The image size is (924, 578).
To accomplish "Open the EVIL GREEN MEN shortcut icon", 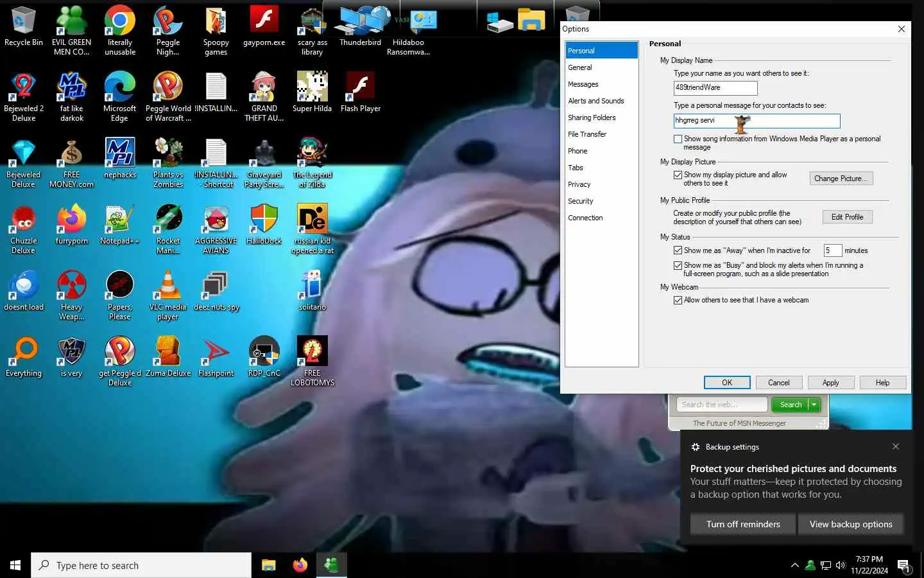I will tap(71, 30).
